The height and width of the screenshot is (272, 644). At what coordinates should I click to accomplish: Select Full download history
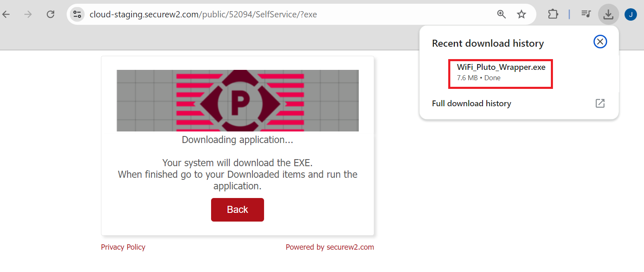(x=471, y=103)
